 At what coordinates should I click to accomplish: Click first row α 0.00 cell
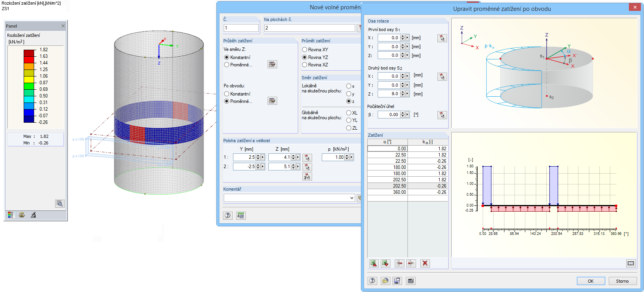[387, 149]
